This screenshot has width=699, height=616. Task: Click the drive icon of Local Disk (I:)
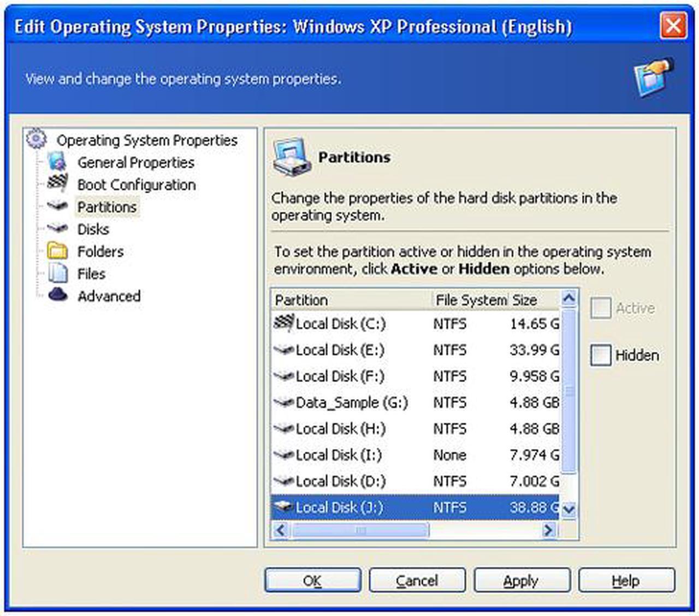[283, 455]
